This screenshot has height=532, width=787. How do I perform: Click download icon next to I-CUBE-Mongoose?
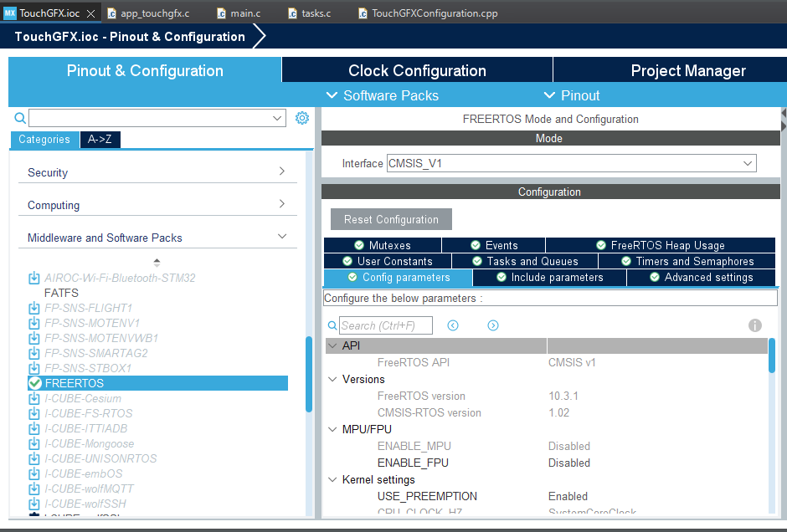33,443
